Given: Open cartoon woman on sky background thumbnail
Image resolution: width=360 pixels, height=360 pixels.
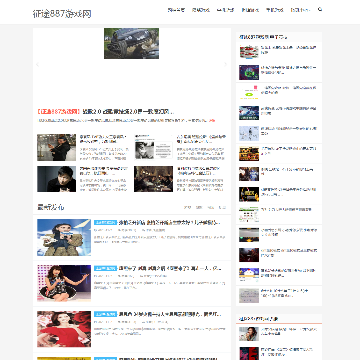Looking at the screenshot, I should coord(64,237).
